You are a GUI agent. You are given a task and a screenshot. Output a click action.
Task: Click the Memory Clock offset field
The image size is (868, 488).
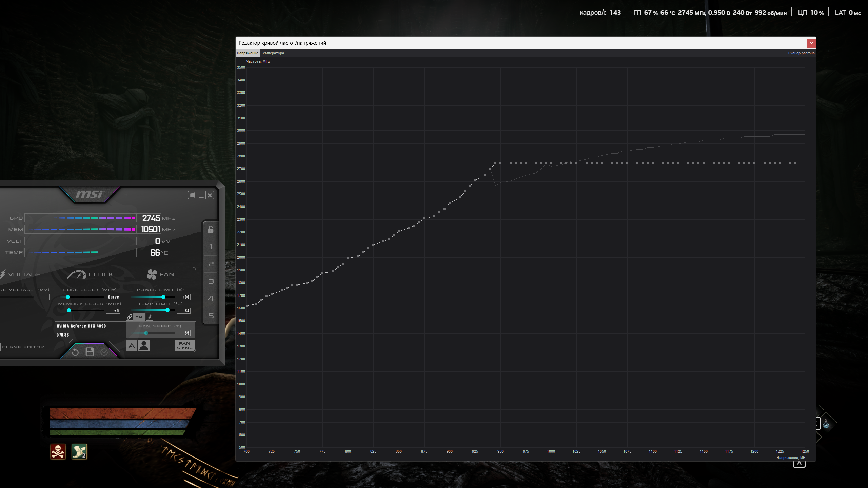[x=113, y=311]
